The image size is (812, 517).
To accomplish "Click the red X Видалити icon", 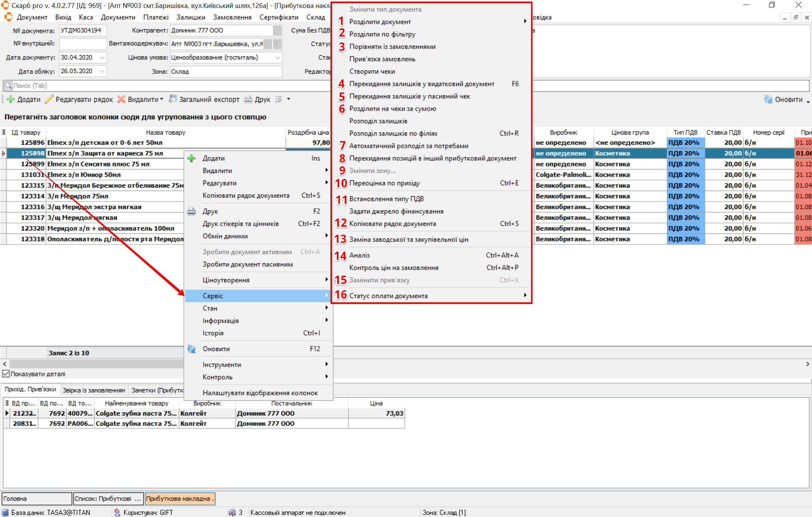I will coord(121,99).
